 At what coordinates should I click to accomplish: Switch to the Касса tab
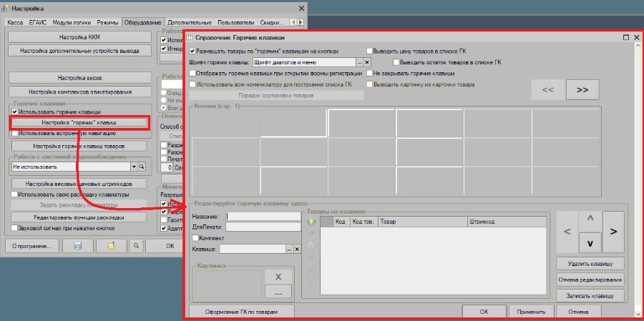pyautogui.click(x=15, y=23)
